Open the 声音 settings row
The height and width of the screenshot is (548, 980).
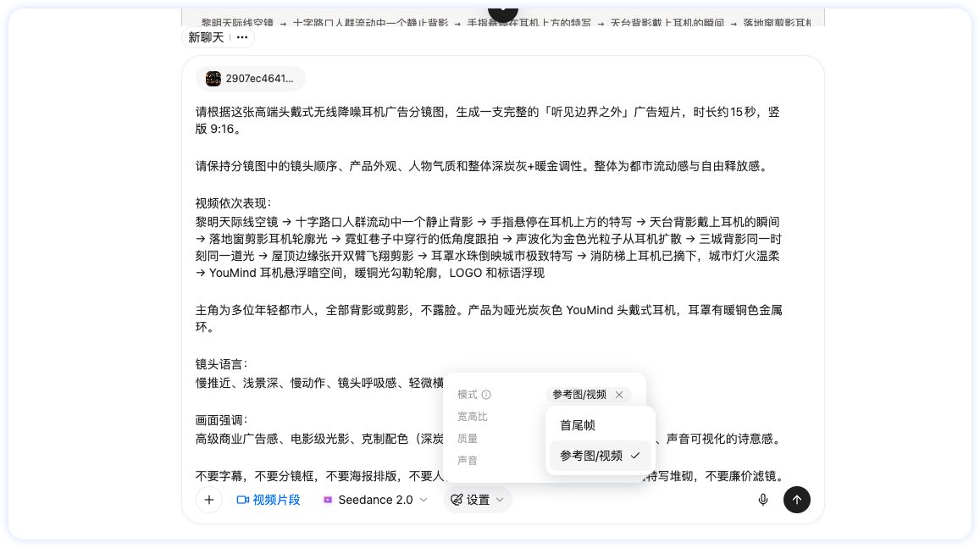click(x=468, y=461)
